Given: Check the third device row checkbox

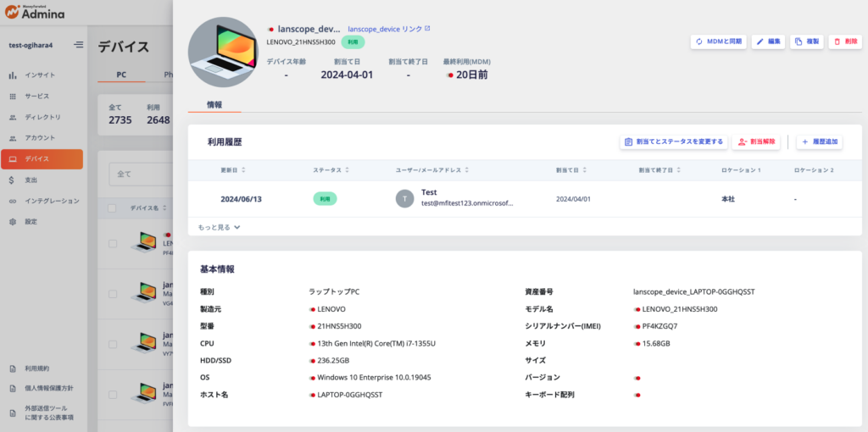Looking at the screenshot, I should 113,344.
